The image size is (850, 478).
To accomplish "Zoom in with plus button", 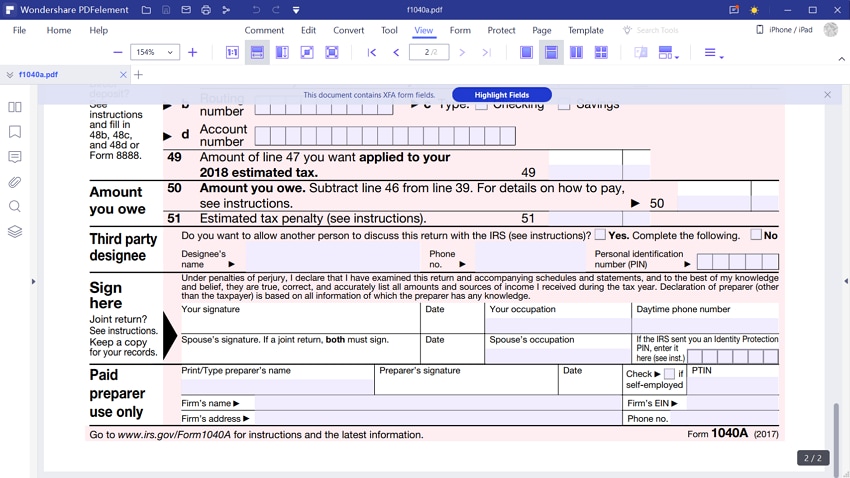I will point(192,53).
